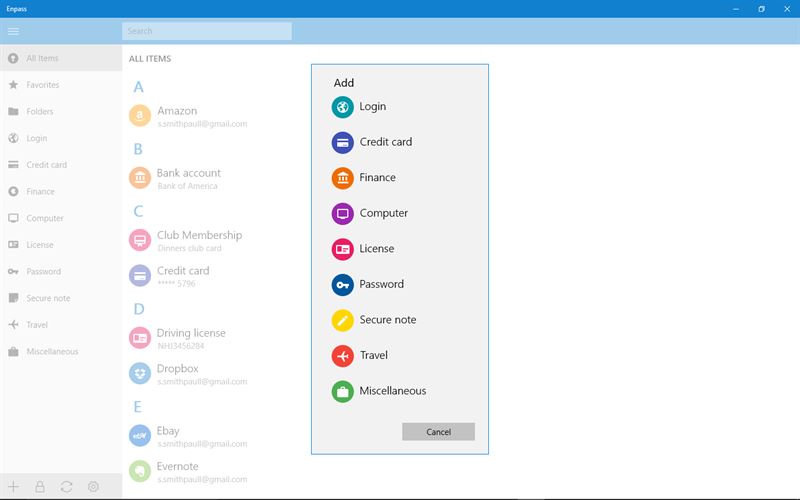Open Credit card category in sidebar
The width and height of the screenshot is (800, 500).
coord(61,165)
